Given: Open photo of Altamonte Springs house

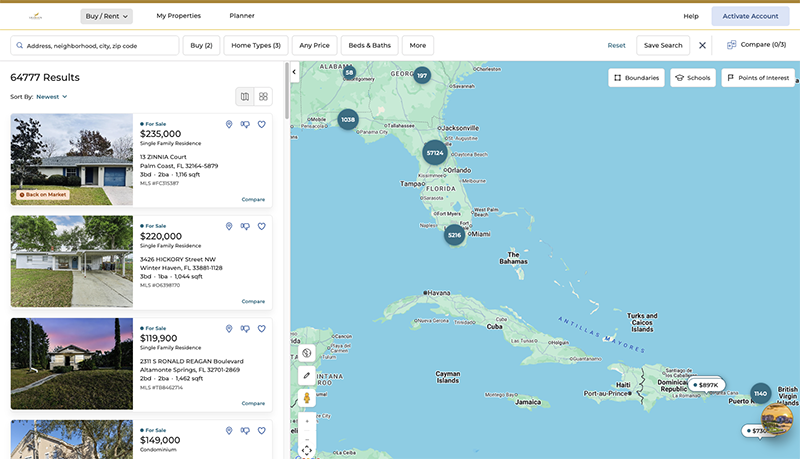Looking at the screenshot, I should click(x=72, y=364).
